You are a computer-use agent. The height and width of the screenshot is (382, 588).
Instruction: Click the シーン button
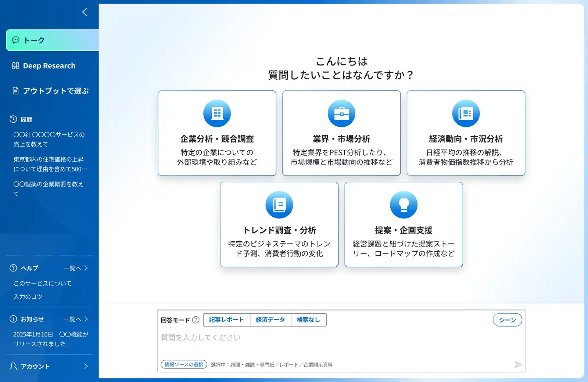click(x=508, y=320)
